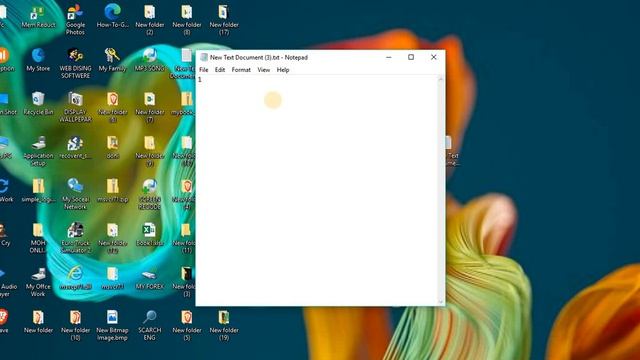
Task: Select the New folder (19) icon
Action: point(224,325)
